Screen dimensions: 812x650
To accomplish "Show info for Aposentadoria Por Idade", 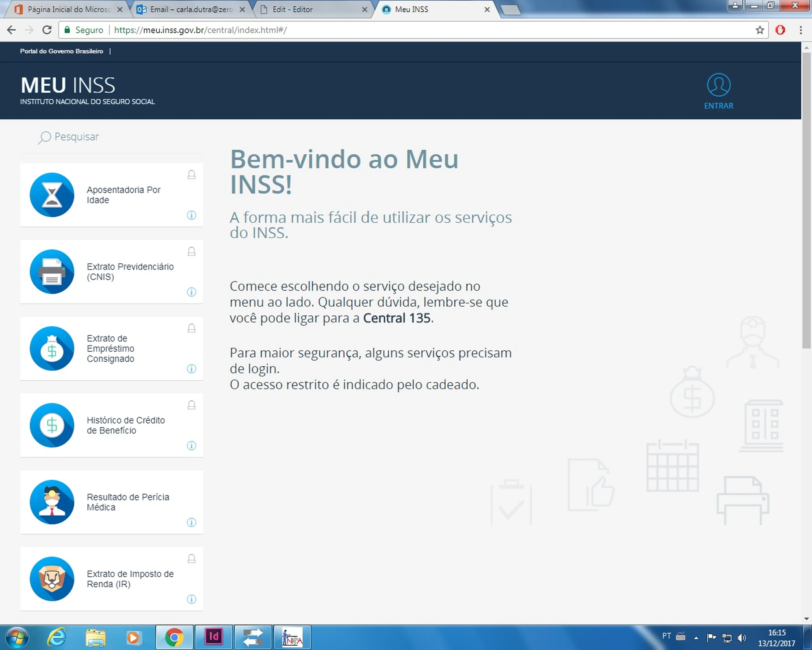I will pos(191,215).
